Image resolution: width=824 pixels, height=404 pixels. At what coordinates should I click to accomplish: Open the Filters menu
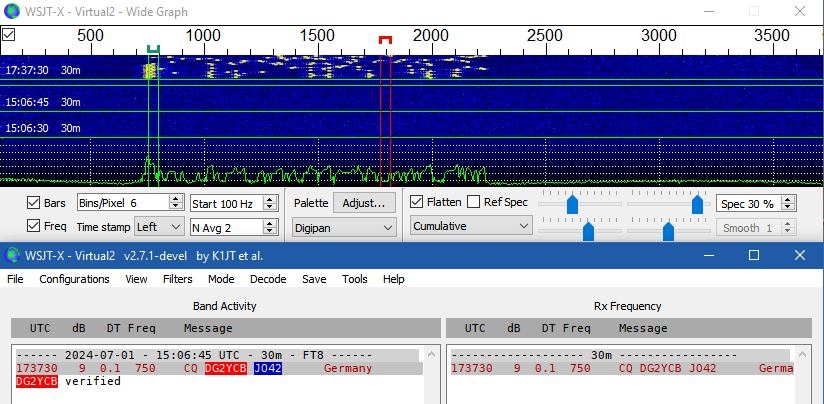178,279
